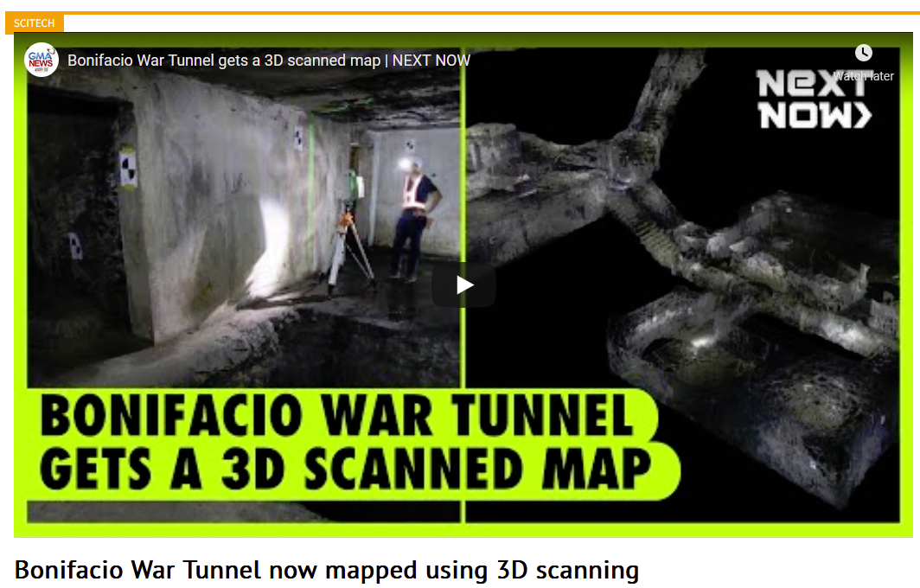Click the 3D point-cloud tunnel render
Image resolution: width=920 pixels, height=588 pixels.
coord(683,276)
